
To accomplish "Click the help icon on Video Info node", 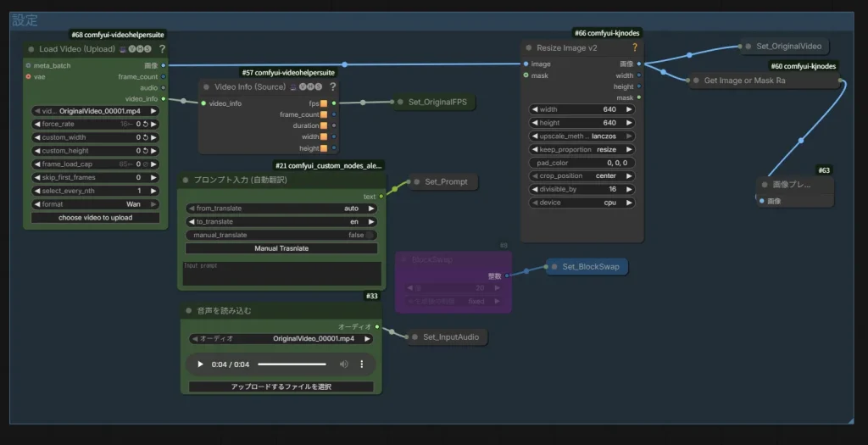I will click(333, 86).
